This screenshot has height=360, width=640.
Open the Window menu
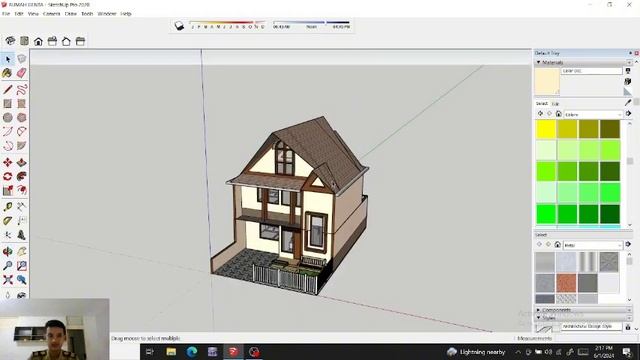[x=107, y=14]
